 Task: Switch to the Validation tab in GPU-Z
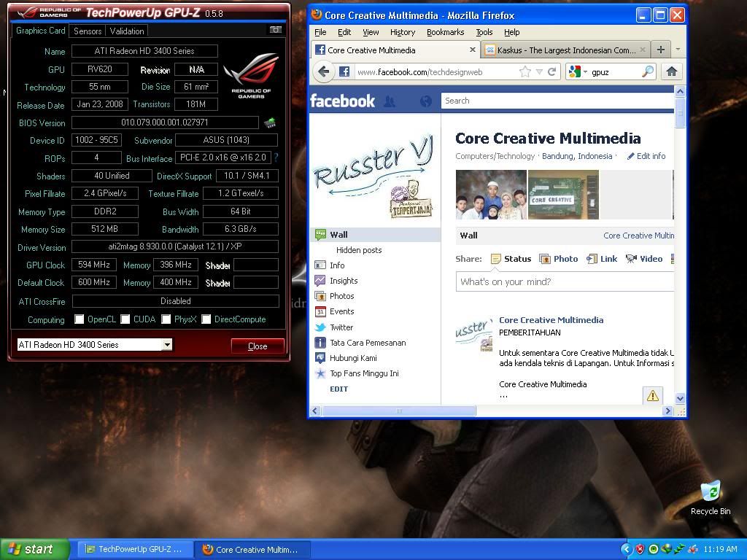pyautogui.click(x=127, y=31)
